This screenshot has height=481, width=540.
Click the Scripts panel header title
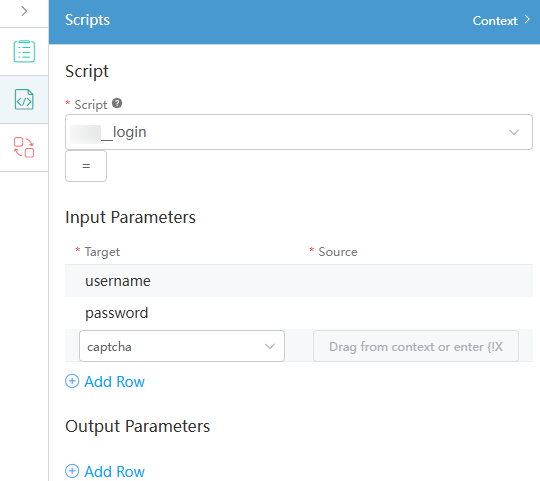tap(87, 20)
